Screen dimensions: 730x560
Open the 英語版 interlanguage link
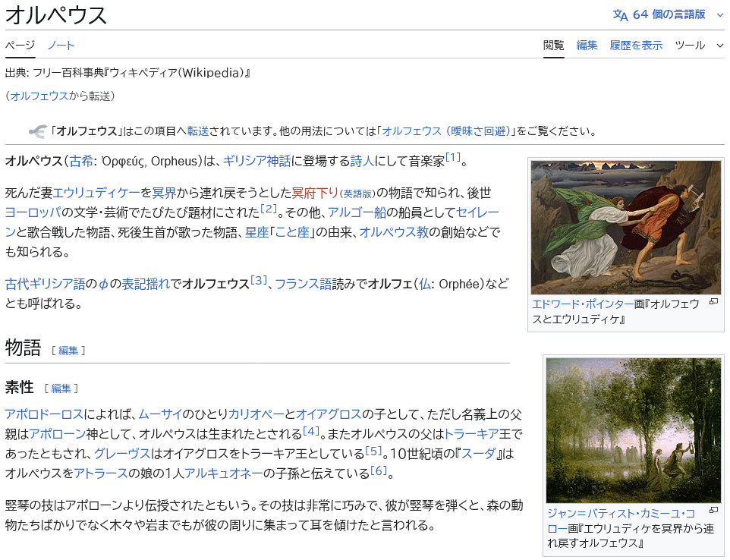click(x=357, y=194)
